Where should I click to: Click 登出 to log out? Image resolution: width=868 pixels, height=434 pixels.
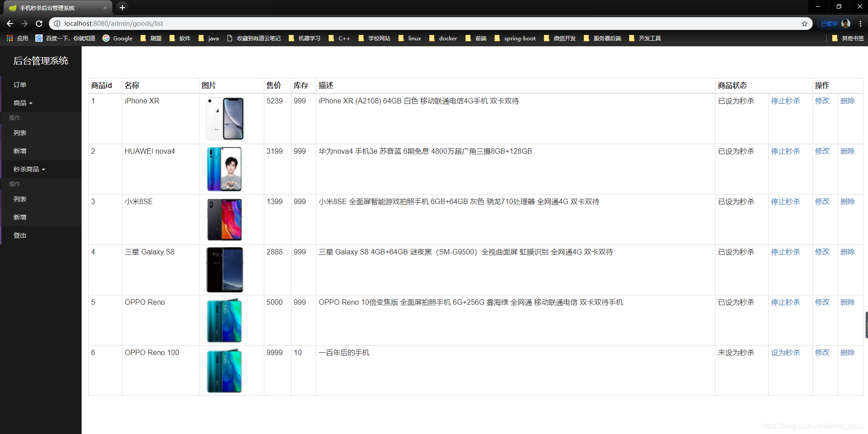coord(41,235)
